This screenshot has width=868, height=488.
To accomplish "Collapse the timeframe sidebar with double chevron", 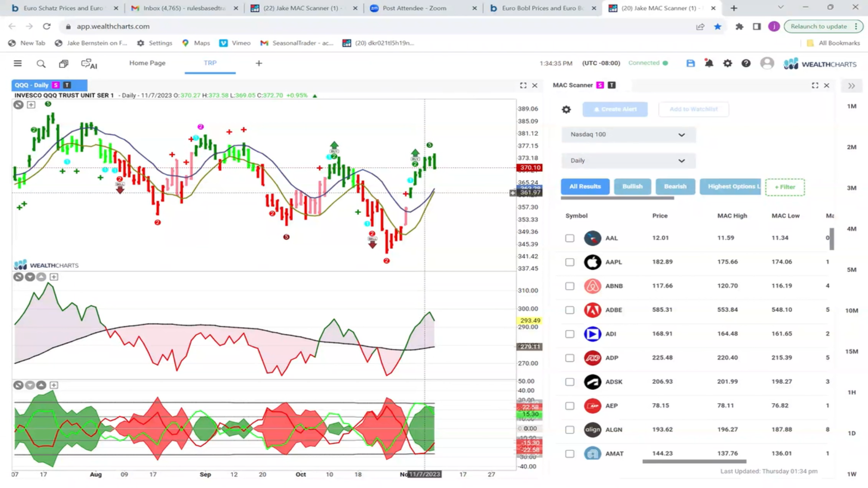I will (x=852, y=86).
